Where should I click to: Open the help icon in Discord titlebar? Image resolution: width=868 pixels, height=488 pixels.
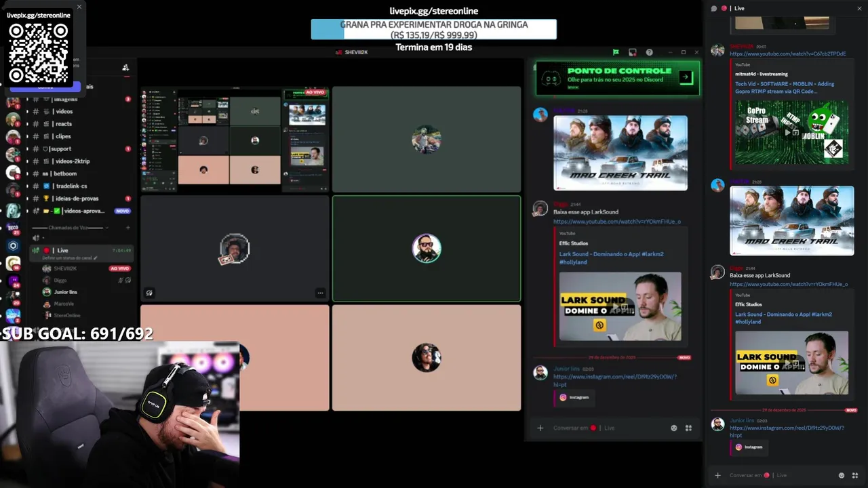pos(649,52)
